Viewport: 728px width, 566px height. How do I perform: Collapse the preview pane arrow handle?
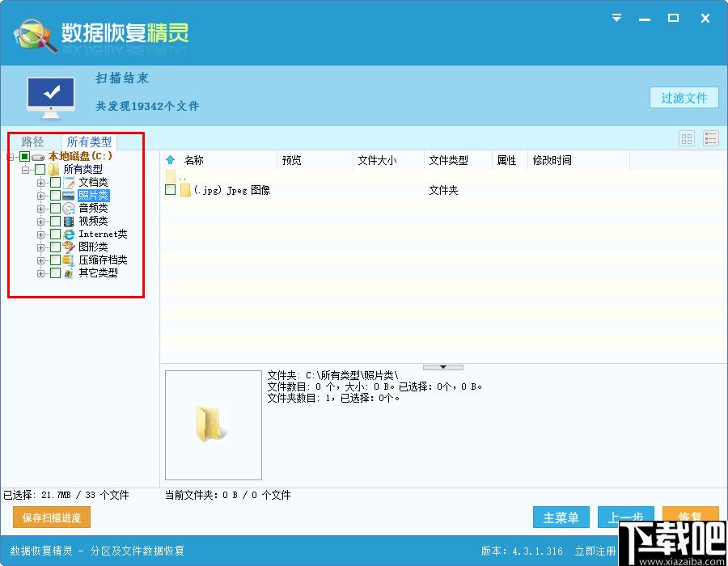pyautogui.click(x=443, y=367)
